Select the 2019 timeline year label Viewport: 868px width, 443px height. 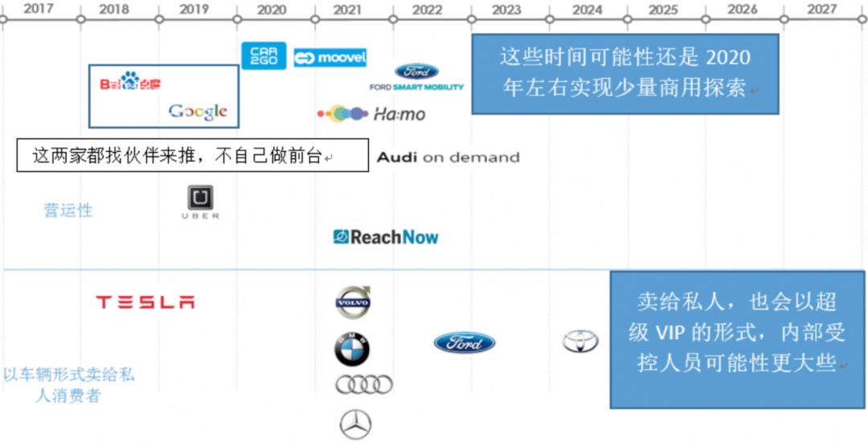pyautogui.click(x=194, y=9)
